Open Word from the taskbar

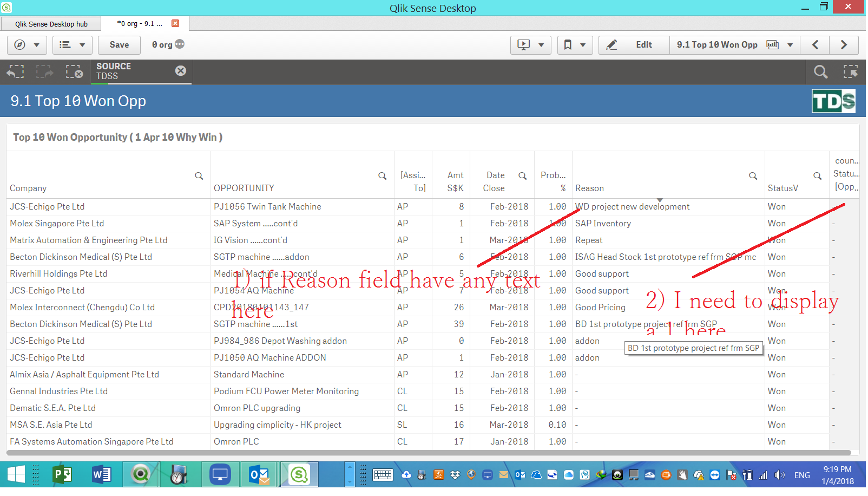coord(101,475)
